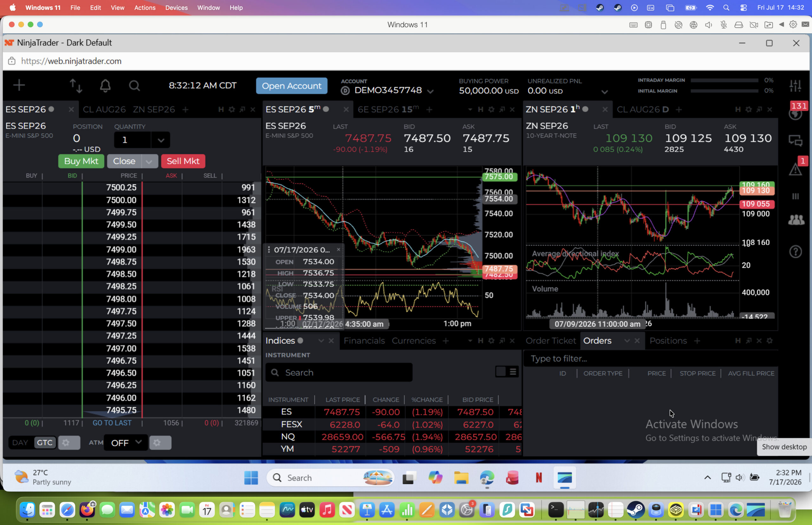Expand the Indices tab chevron

click(321, 341)
